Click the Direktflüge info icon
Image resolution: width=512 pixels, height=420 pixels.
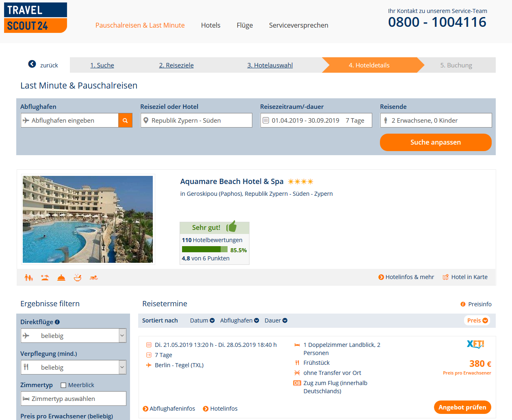coord(57,322)
